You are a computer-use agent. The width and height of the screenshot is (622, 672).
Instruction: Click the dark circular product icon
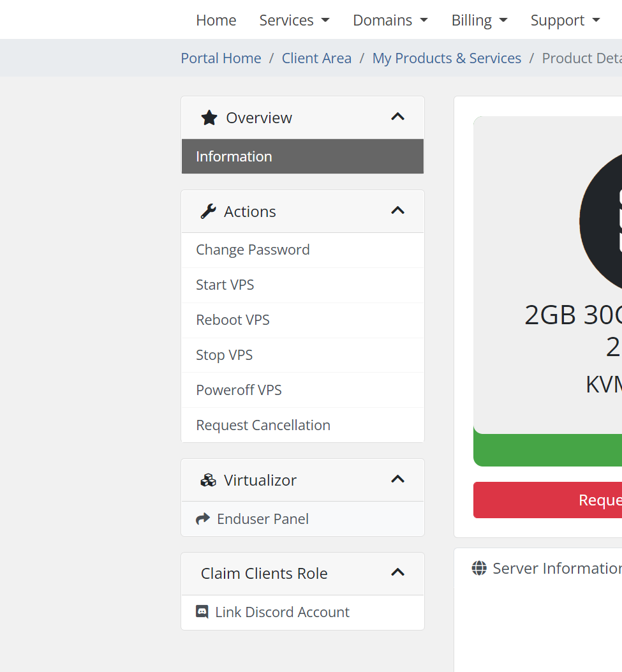(600, 221)
